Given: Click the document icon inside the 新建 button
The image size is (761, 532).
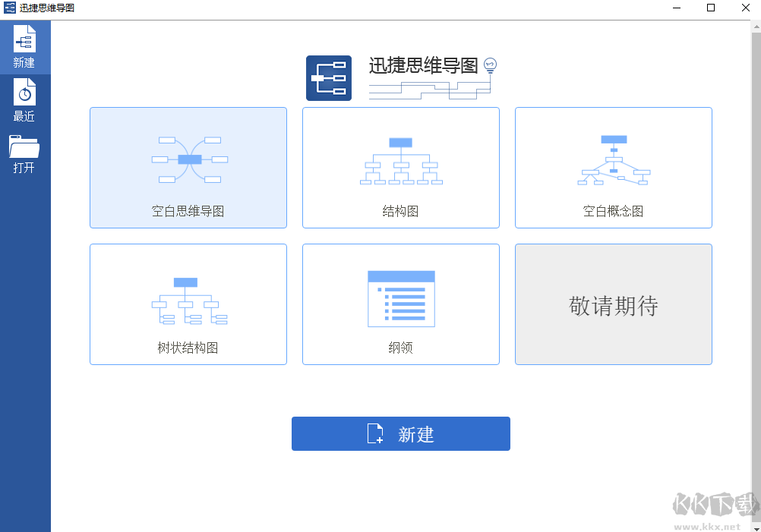Looking at the screenshot, I should coord(374,433).
